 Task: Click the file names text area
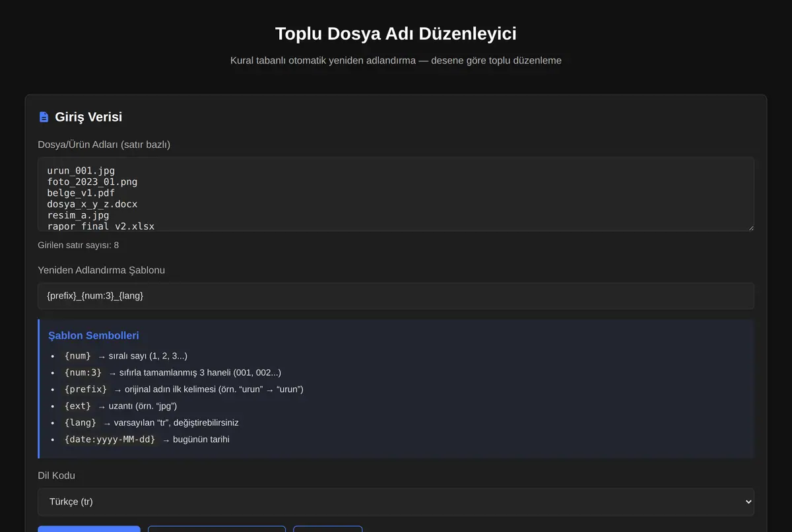tap(396, 194)
